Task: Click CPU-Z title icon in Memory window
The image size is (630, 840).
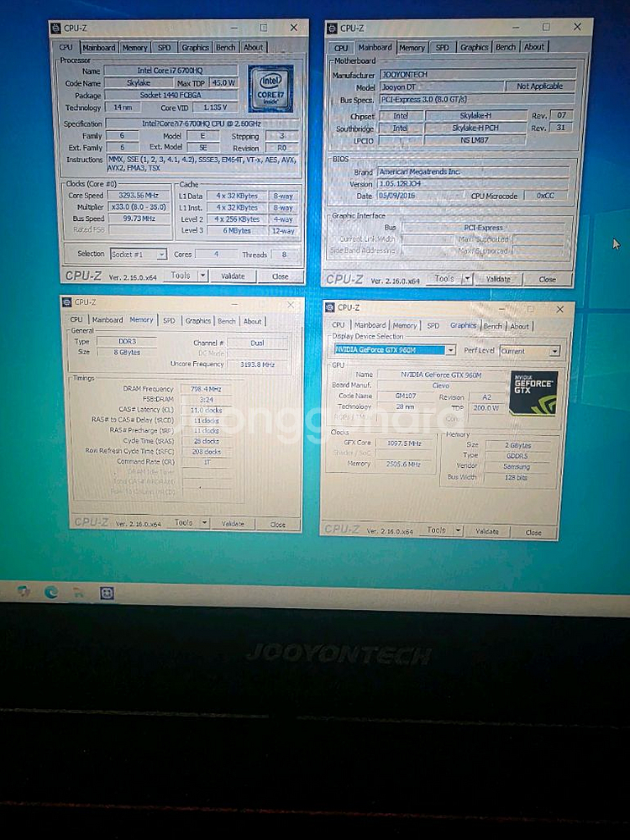Action: 67,302
